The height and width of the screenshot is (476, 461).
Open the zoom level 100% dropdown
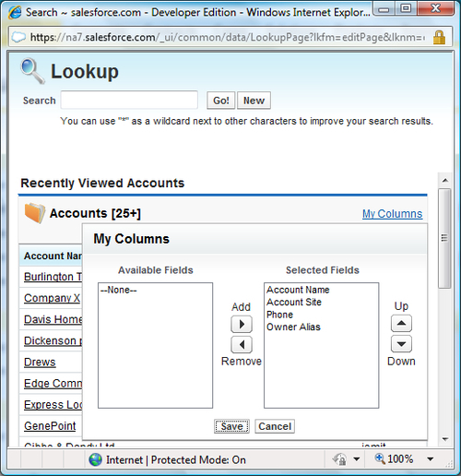[431, 459]
